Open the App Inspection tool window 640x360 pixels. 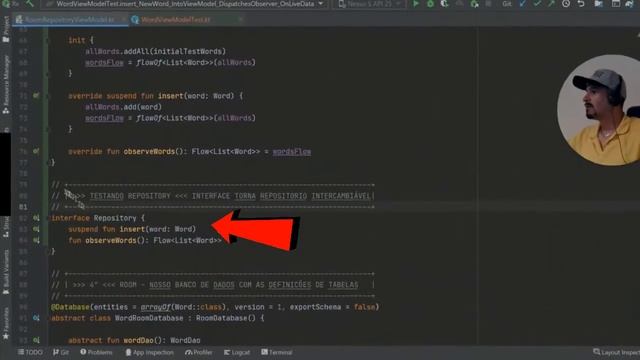pos(149,352)
